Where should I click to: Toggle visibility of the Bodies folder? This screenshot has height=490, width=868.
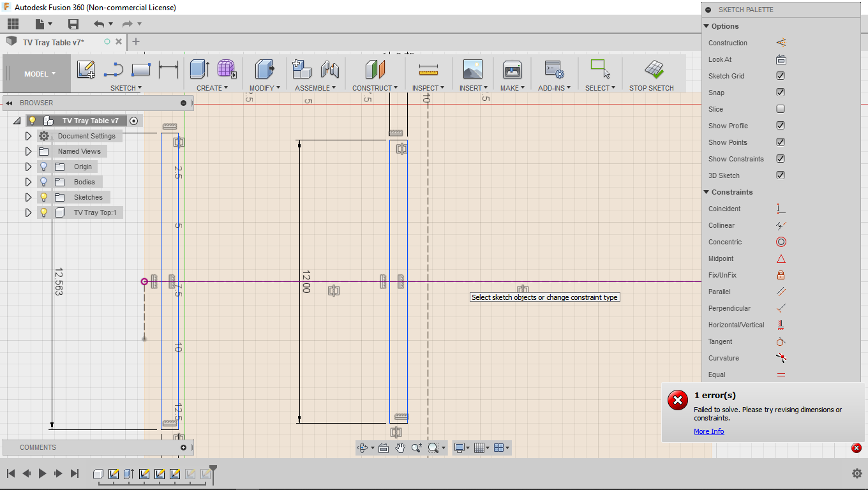43,181
